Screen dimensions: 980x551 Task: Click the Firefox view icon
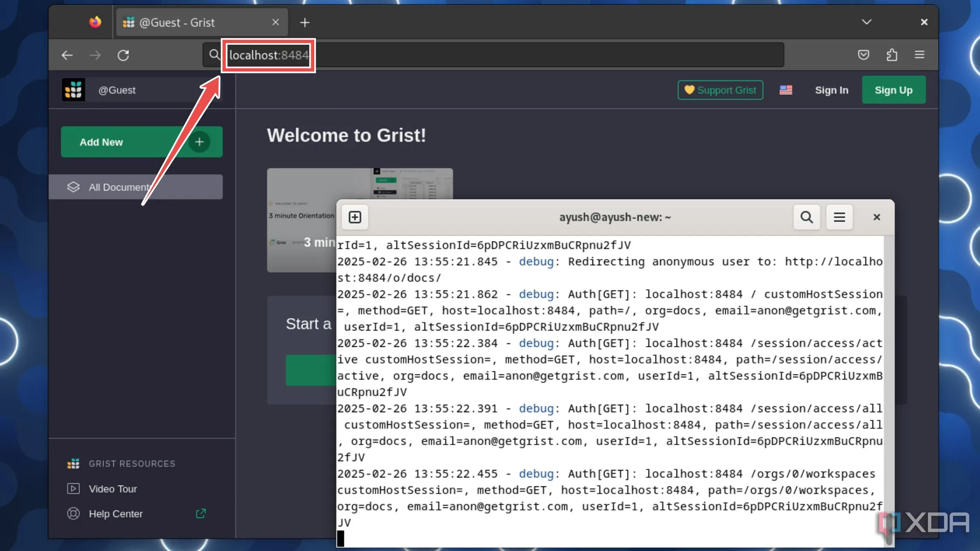(95, 22)
